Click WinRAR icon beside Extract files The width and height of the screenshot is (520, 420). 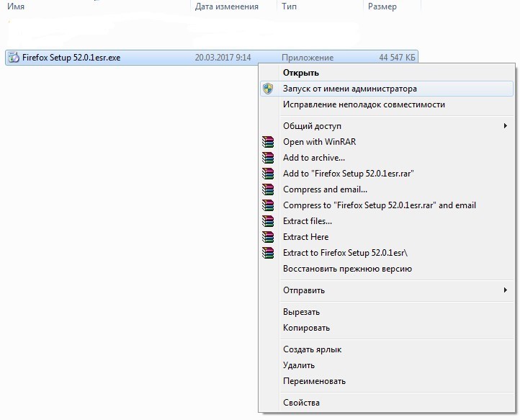268,221
